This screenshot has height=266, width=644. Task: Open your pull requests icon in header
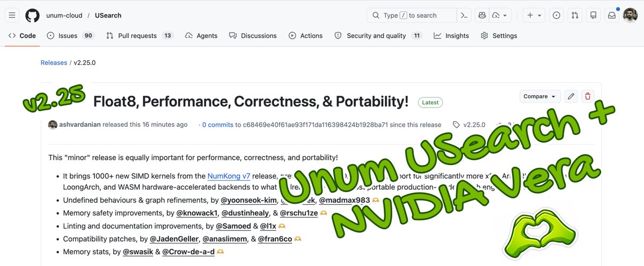pyautogui.click(x=575, y=15)
